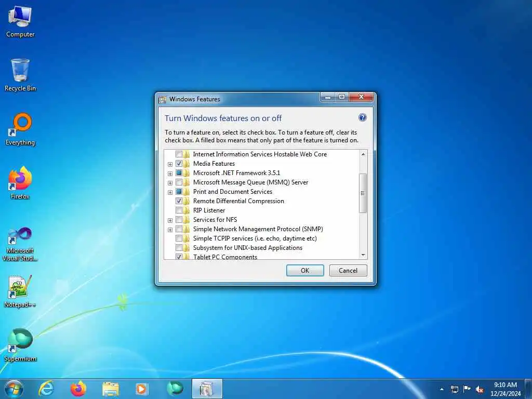Check Microsoft Message Queue (MSMQ) Server
532x399 pixels.
[x=179, y=182]
